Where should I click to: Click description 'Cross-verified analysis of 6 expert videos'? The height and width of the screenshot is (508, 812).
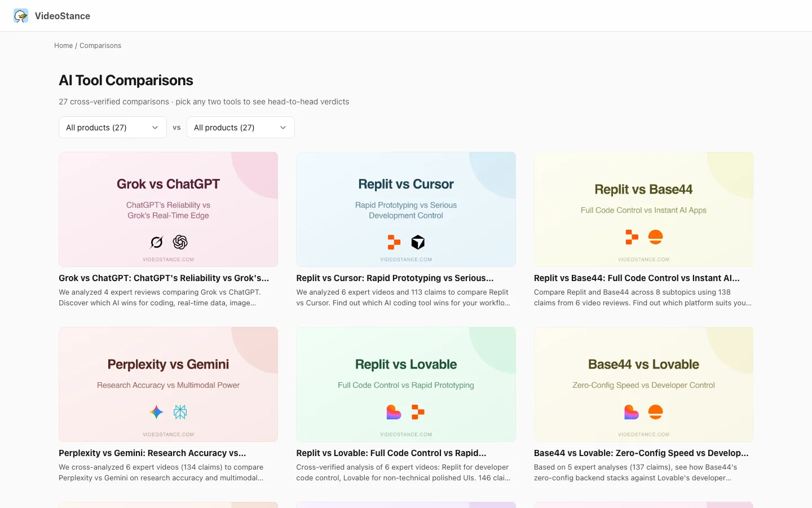pyautogui.click(x=403, y=472)
